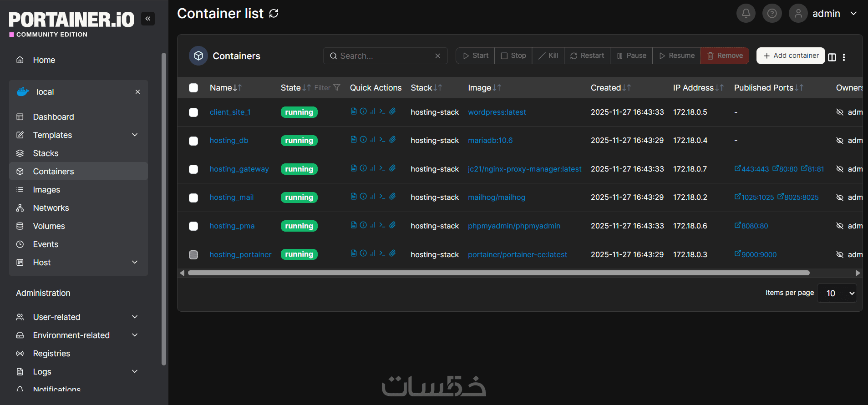Expand the Logs administration section
Image resolution: width=868 pixels, height=405 pixels.
[x=135, y=371]
